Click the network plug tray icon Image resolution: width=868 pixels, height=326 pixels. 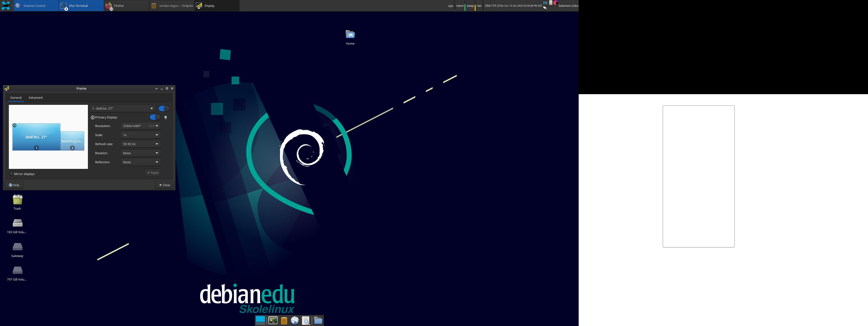tap(545, 8)
